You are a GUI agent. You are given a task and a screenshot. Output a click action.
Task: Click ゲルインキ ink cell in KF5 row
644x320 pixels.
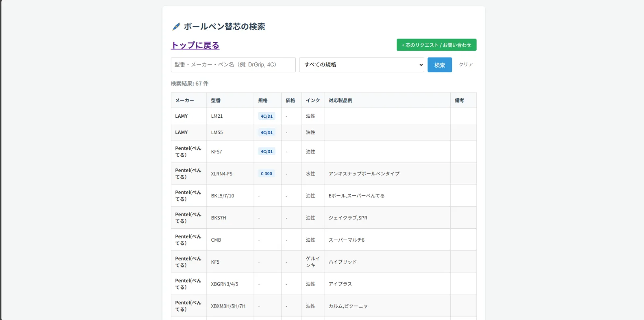(x=313, y=262)
